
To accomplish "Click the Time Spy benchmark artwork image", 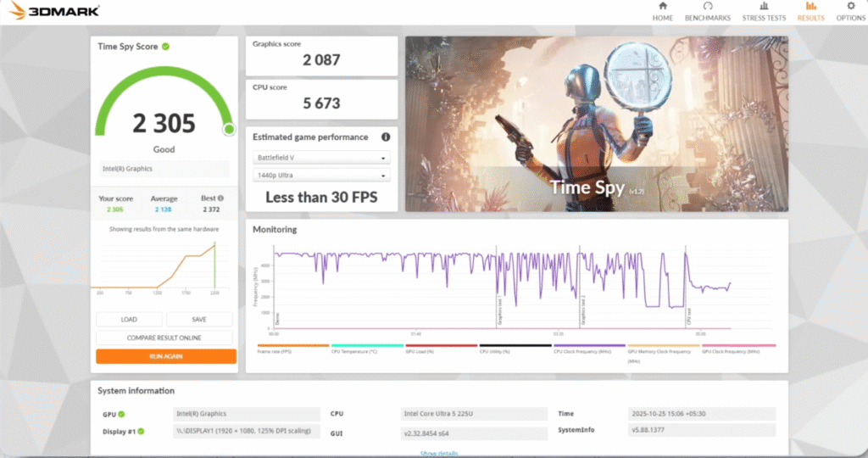I will point(596,124).
